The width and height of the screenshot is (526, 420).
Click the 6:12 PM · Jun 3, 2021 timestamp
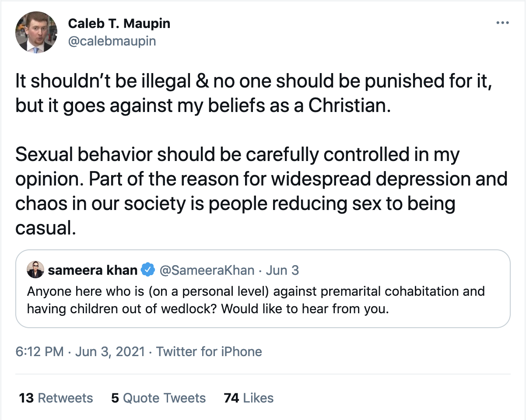click(80, 351)
